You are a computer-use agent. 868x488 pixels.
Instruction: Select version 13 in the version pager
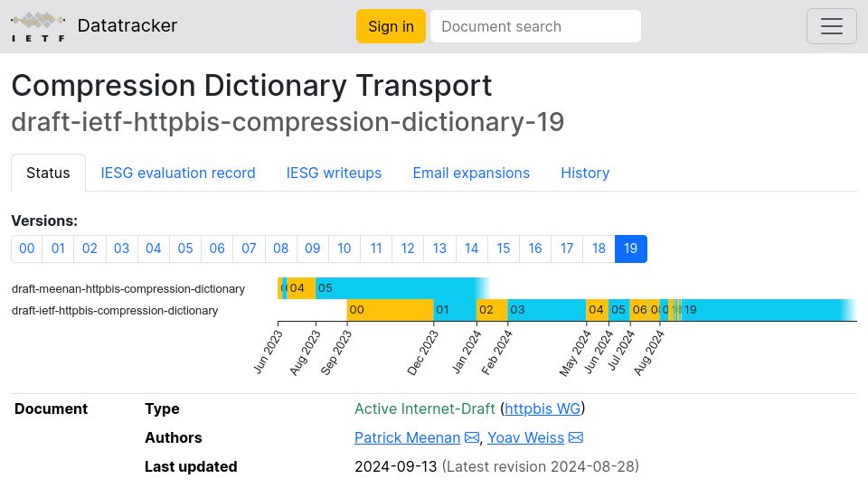[439, 249]
